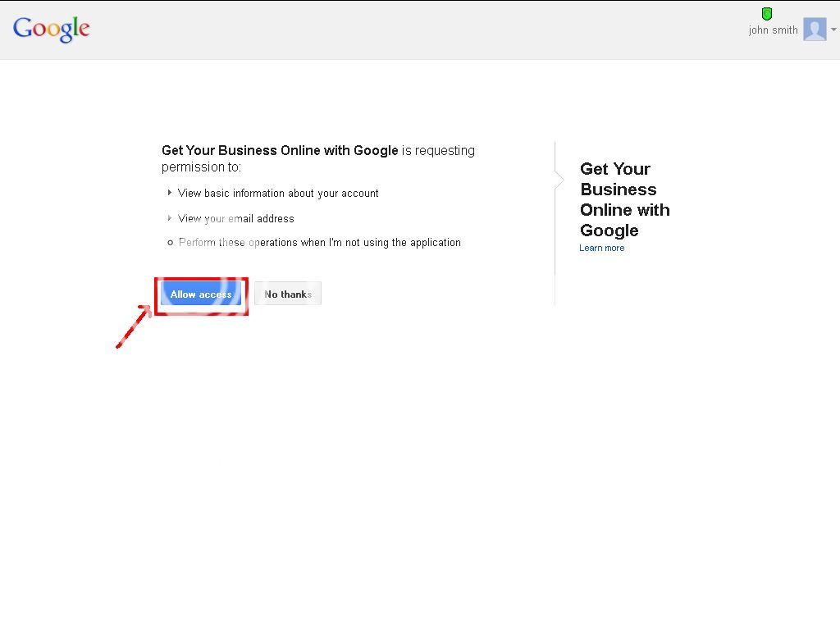Select the View your email address text

point(236,219)
